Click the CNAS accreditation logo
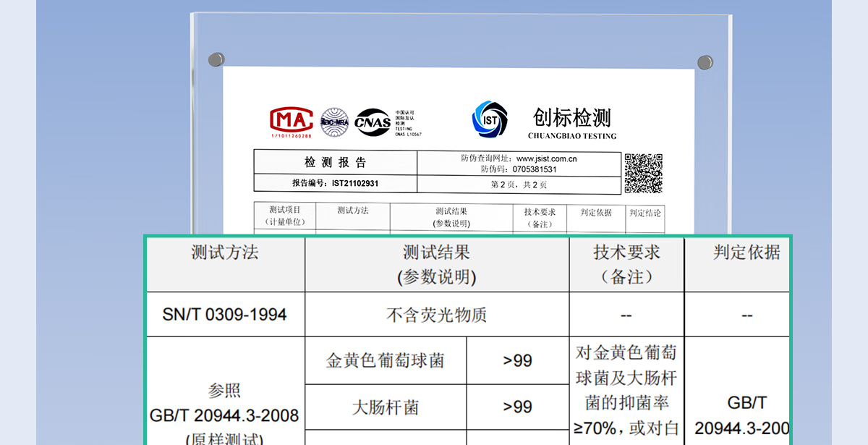The width and height of the screenshot is (868, 445). point(373,122)
